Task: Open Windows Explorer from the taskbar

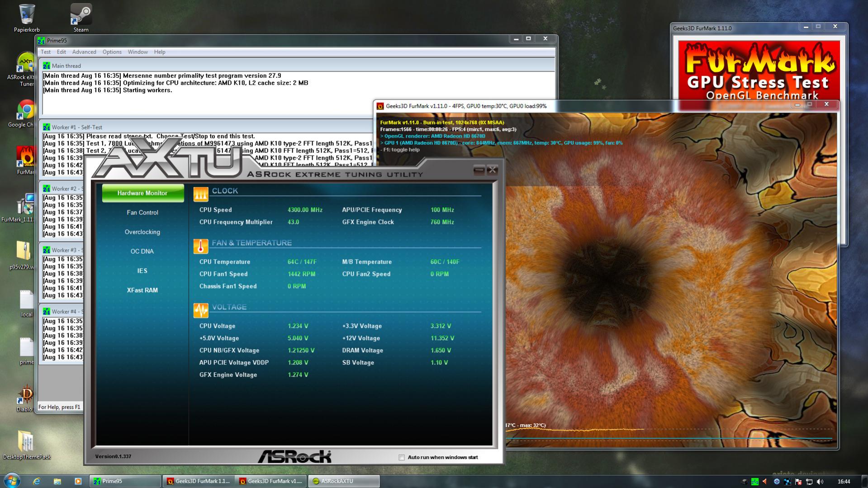Action: (57, 481)
